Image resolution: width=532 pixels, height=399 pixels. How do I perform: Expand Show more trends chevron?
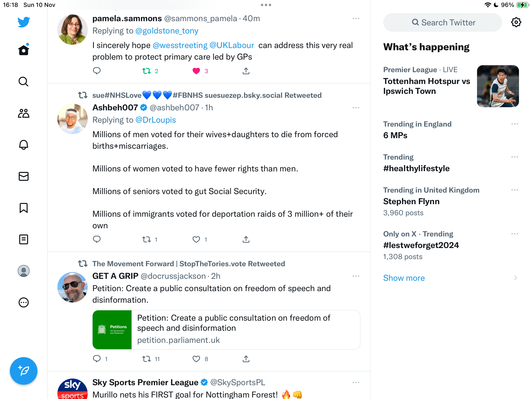tap(515, 278)
